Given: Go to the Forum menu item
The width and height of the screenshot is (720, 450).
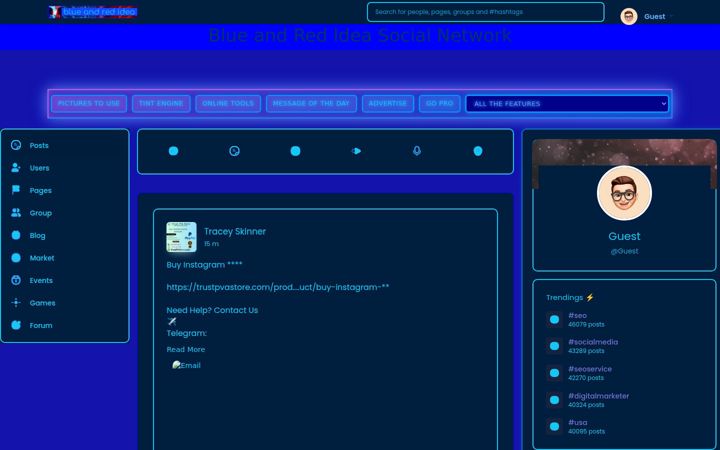Looking at the screenshot, I should pos(41,326).
